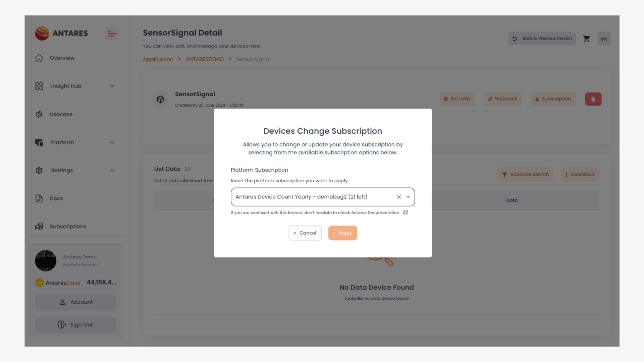The width and height of the screenshot is (644, 362).
Task: Collapse sidebar with the hamburger menu icon
Action: (112, 34)
